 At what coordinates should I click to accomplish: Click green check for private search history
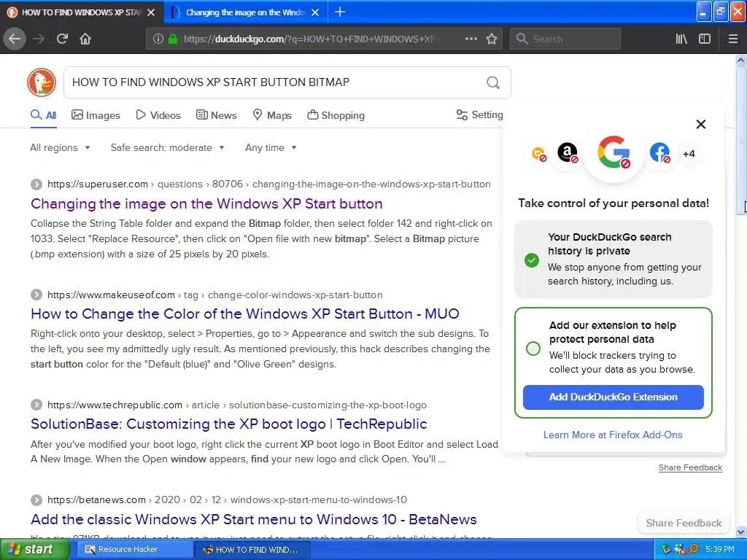(x=532, y=260)
